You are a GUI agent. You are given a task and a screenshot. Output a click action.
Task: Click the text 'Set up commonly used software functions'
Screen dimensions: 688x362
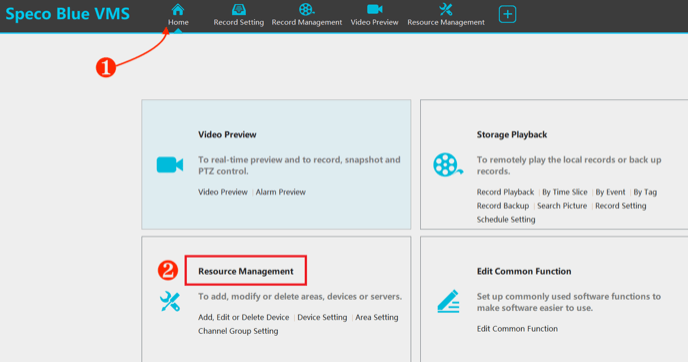tap(563, 297)
